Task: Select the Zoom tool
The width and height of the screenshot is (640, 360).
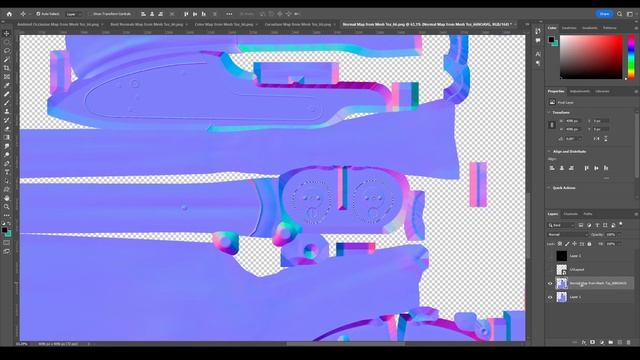Action: [x=7, y=207]
